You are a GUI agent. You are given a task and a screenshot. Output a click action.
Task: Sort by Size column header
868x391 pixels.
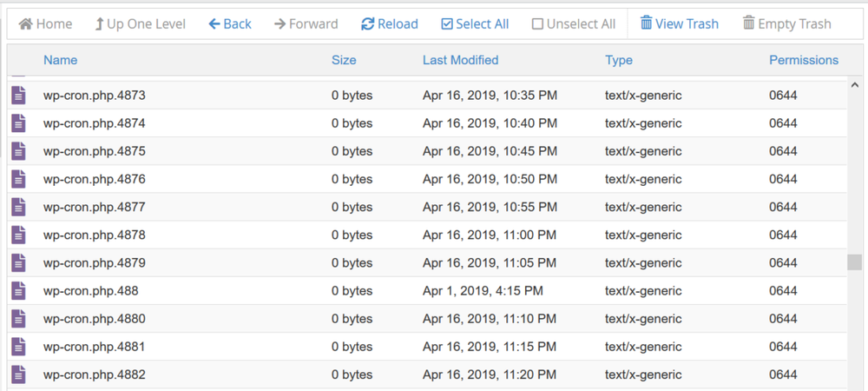point(344,60)
